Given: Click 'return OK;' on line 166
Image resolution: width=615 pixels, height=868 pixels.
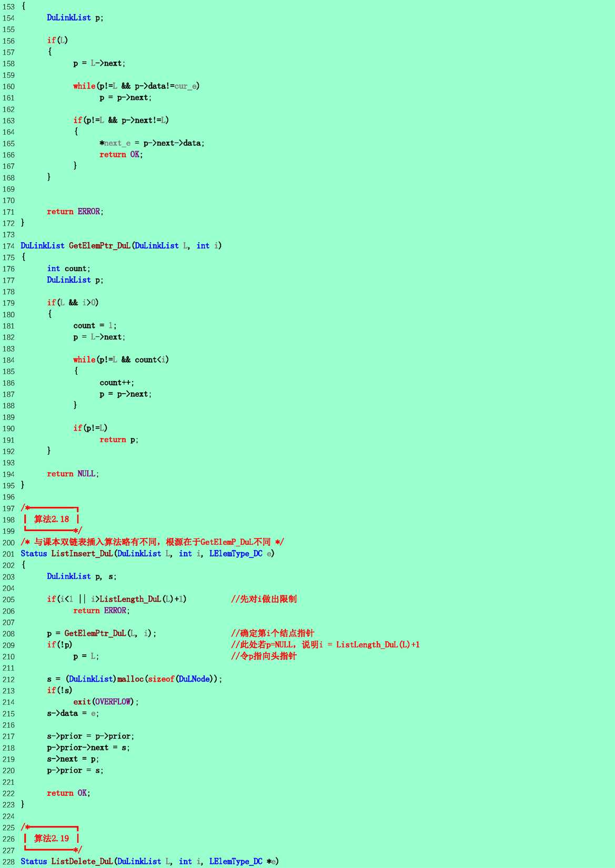Looking at the screenshot, I should tap(122, 155).
